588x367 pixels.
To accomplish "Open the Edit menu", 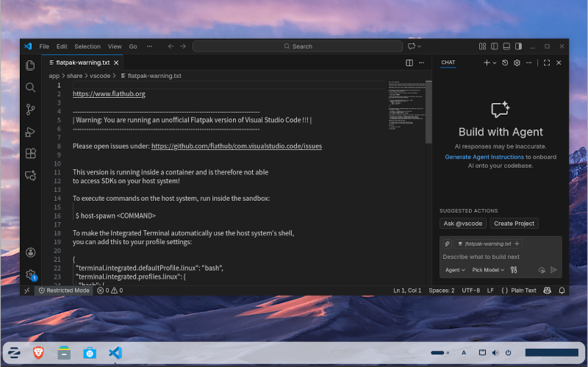I will tap(62, 46).
